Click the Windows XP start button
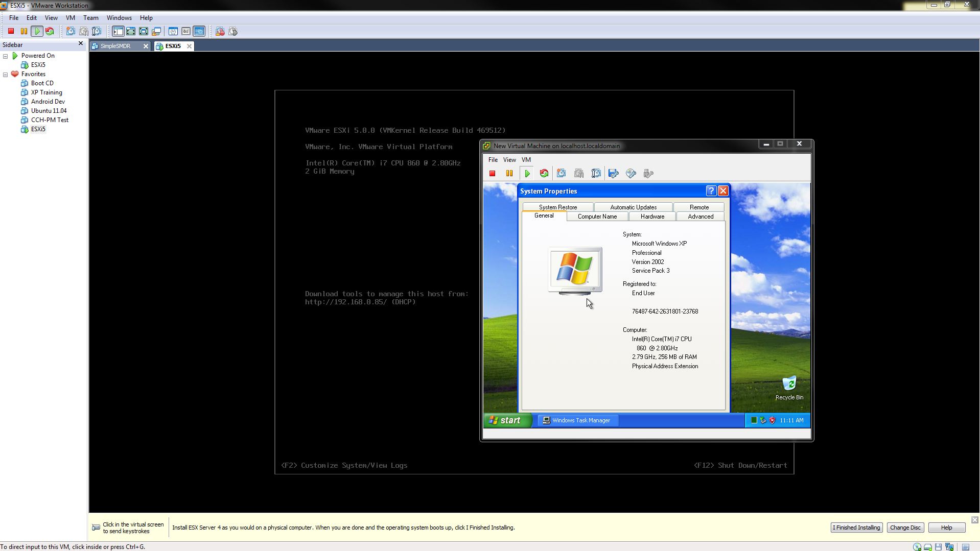Screen dimensions: 980x551 tap(506, 420)
